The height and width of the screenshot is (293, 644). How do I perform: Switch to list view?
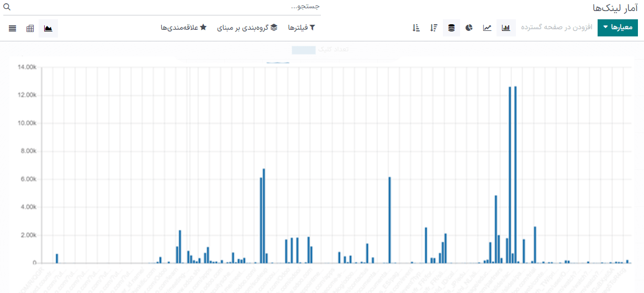(x=12, y=28)
